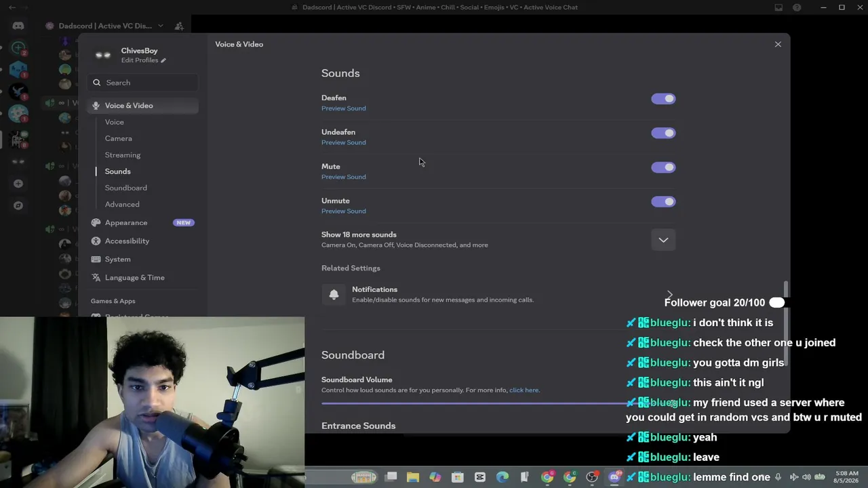
Task: Select the Sounds settings section
Action: click(118, 171)
